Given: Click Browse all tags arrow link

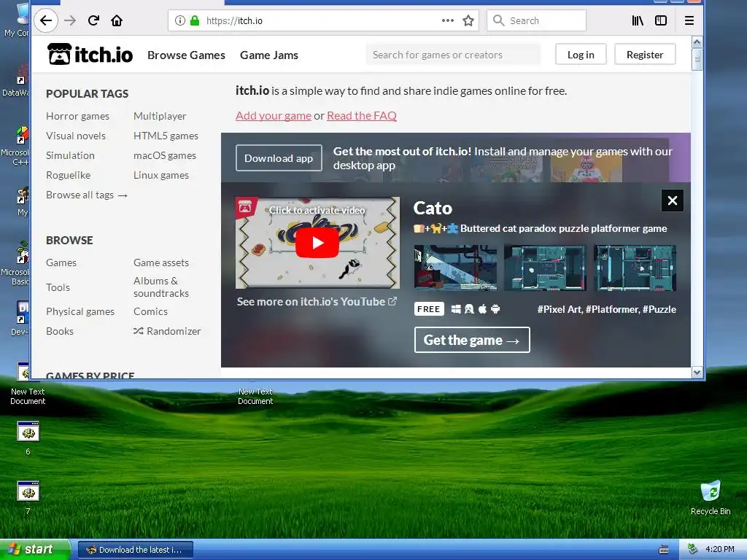Looking at the screenshot, I should click(87, 195).
